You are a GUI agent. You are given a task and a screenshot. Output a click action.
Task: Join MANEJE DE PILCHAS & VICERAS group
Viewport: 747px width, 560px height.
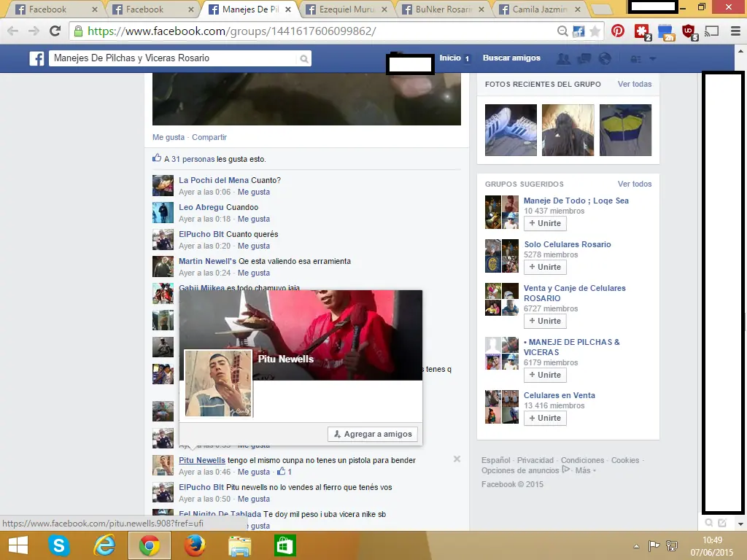click(x=546, y=375)
